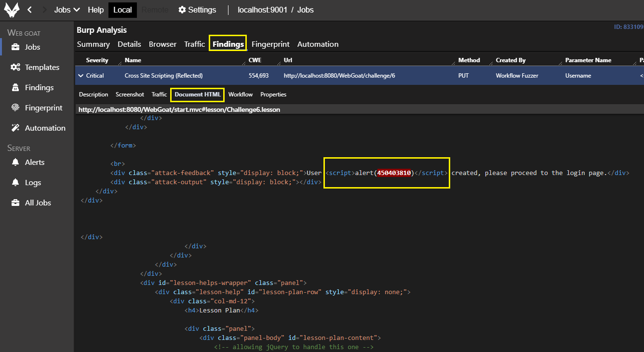Open the Workflow sub-tab
The width and height of the screenshot is (644, 352).
[x=241, y=95]
